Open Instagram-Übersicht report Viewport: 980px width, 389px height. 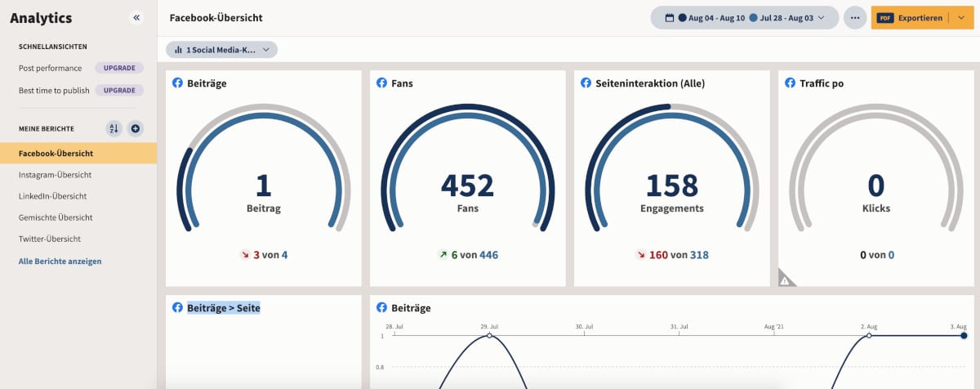pyautogui.click(x=55, y=175)
